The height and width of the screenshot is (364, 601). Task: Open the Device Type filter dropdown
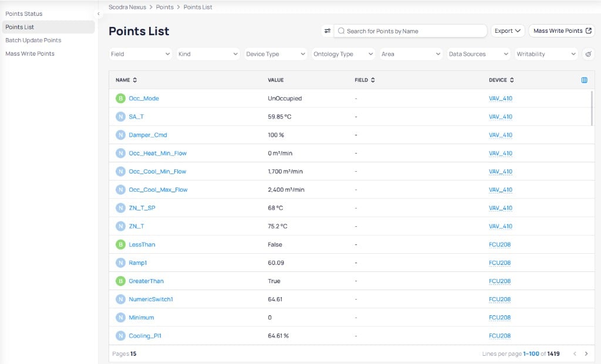pyautogui.click(x=275, y=54)
